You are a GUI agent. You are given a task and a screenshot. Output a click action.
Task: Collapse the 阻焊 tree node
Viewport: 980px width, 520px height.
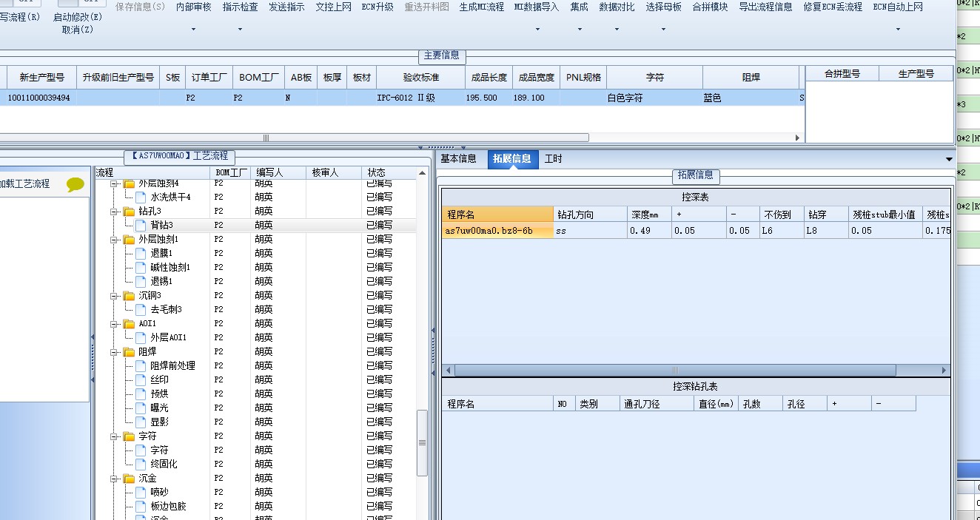115,352
